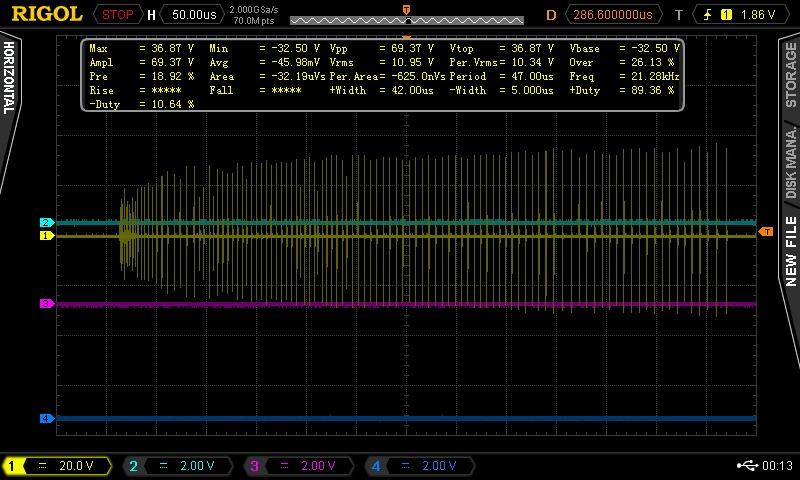
Task: Click the D delay label
Action: [x=551, y=15]
